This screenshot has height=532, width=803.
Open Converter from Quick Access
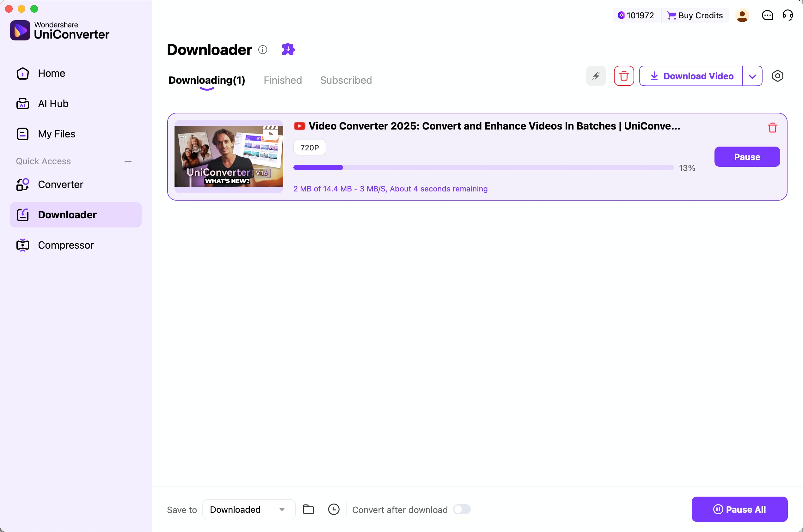(x=76, y=184)
